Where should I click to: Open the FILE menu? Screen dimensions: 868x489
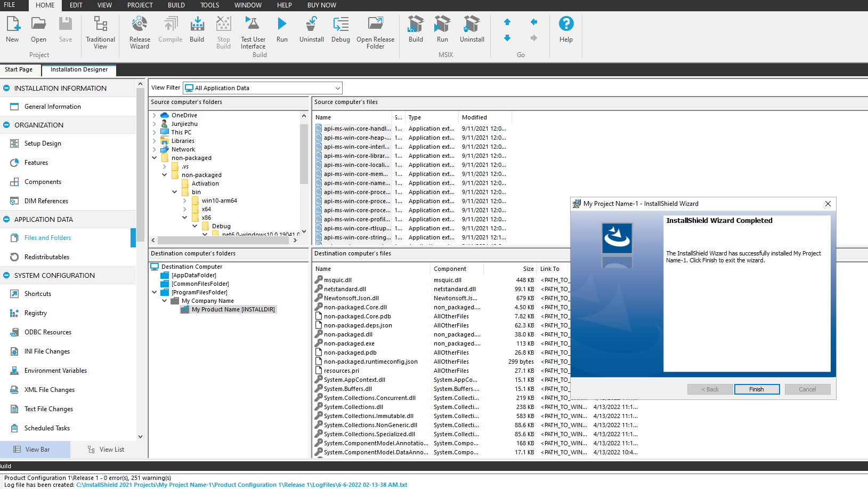10,5
